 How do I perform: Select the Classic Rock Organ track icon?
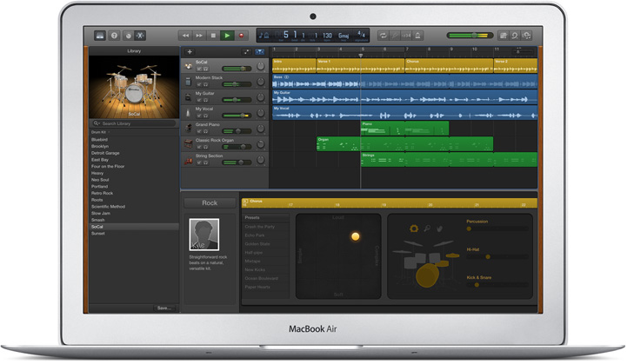coord(188,143)
